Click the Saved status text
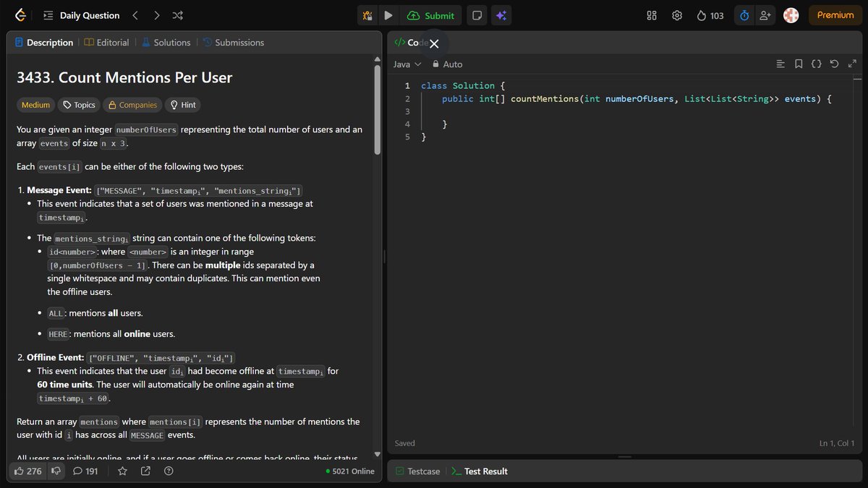Screen dimensions: 868x488 click(405, 443)
